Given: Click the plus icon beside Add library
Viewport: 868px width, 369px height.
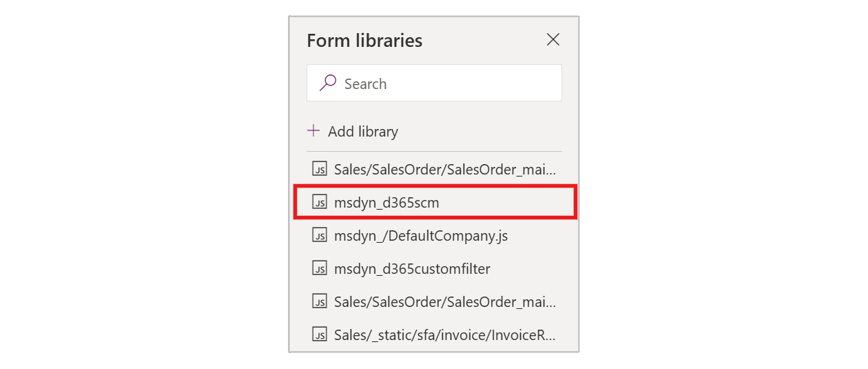Looking at the screenshot, I should pyautogui.click(x=313, y=130).
